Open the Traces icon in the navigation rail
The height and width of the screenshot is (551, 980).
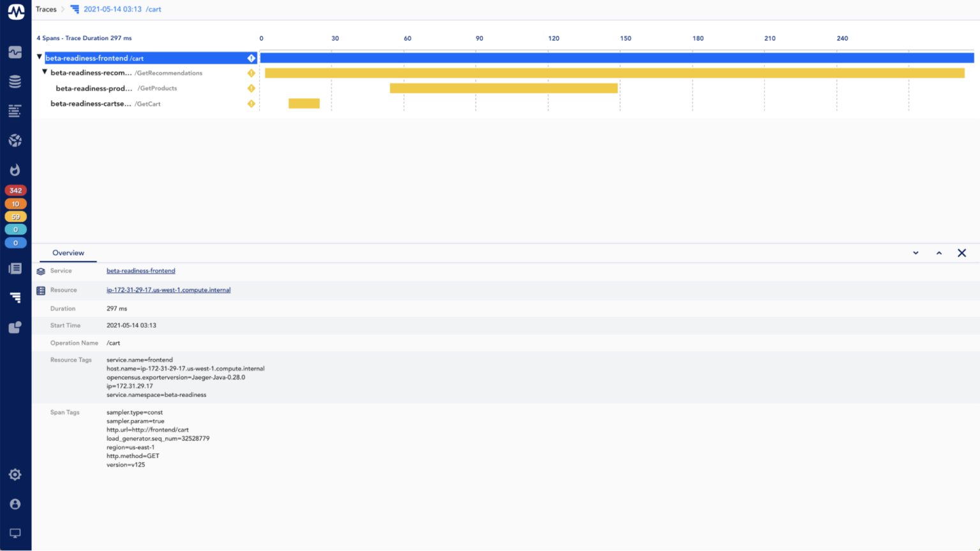tap(15, 297)
